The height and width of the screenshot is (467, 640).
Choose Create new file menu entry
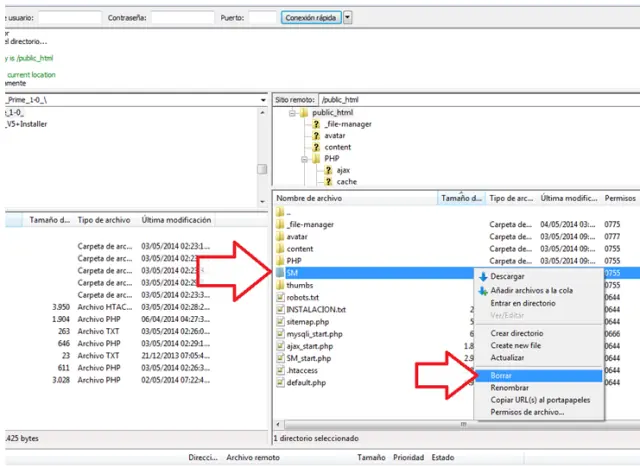tap(539, 345)
